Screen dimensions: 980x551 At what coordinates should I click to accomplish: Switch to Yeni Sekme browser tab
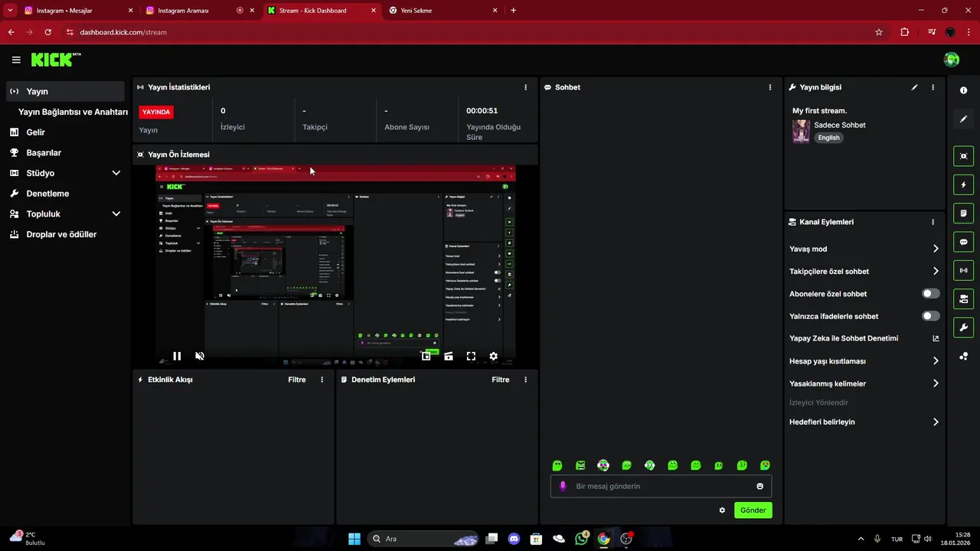[x=444, y=11]
